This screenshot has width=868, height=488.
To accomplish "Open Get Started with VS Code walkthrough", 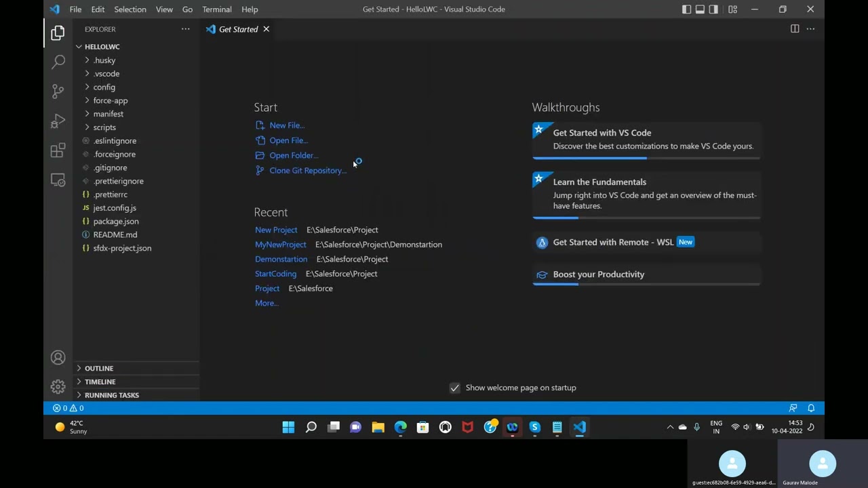I will click(x=646, y=140).
